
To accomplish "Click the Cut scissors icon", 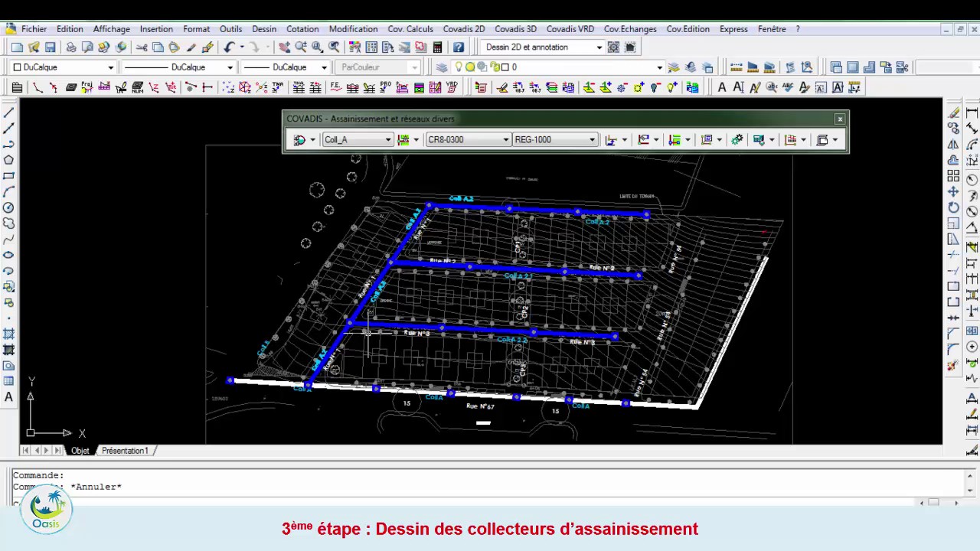I will 142,47.
